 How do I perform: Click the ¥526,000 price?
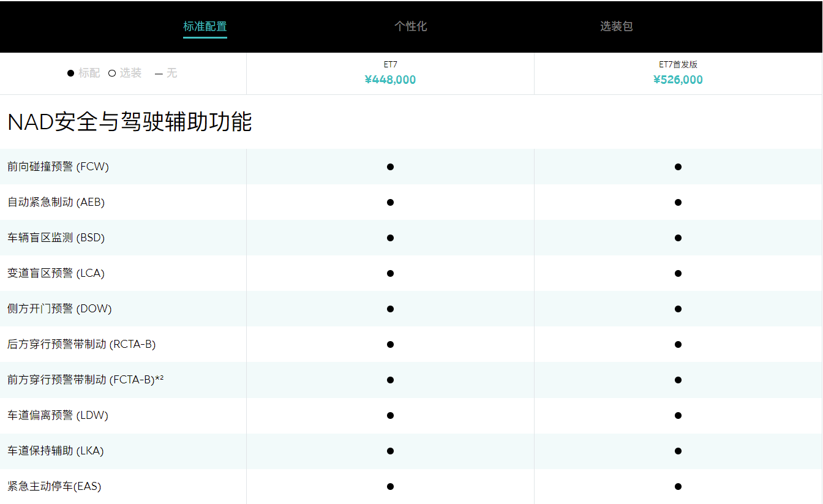coord(678,80)
